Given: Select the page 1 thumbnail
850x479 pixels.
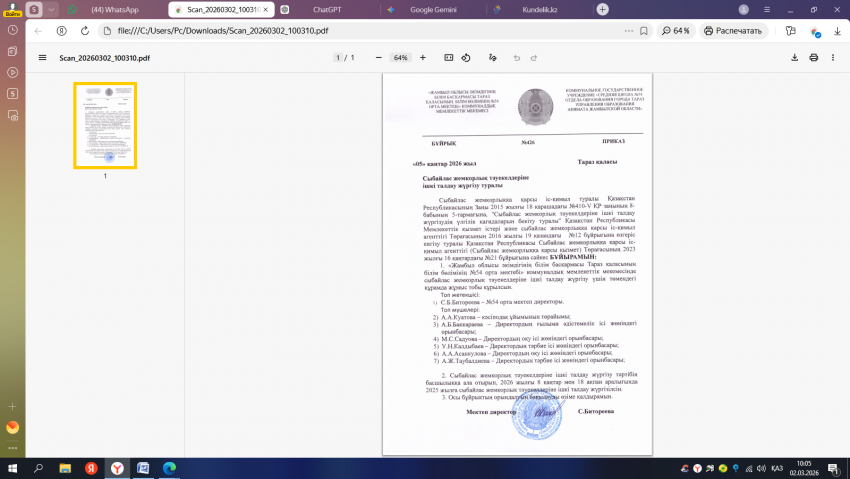Looking at the screenshot, I should click(x=105, y=125).
